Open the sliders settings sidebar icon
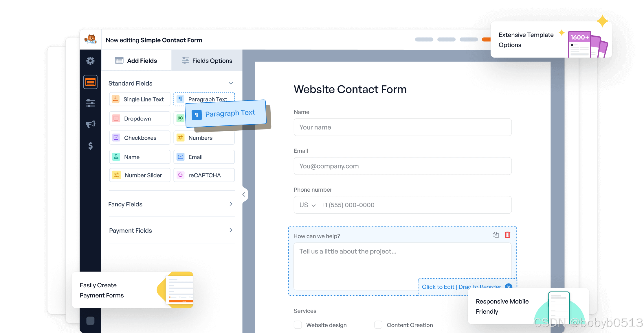The height and width of the screenshot is (333, 644). 90,103
